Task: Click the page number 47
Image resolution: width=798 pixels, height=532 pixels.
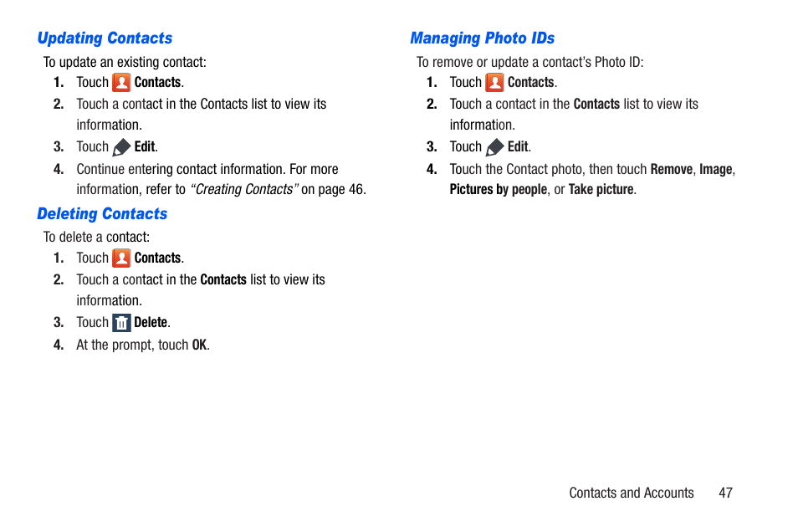Action: pyautogui.click(x=725, y=493)
